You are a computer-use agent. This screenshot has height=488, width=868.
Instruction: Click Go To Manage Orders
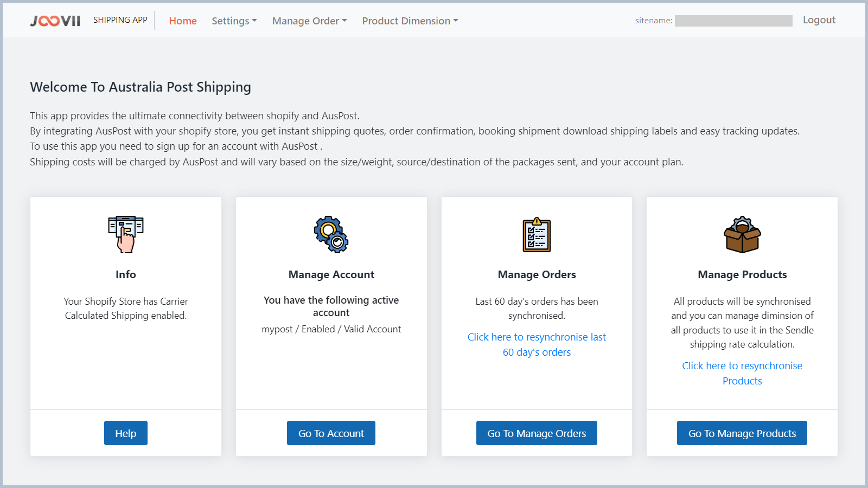coord(536,433)
